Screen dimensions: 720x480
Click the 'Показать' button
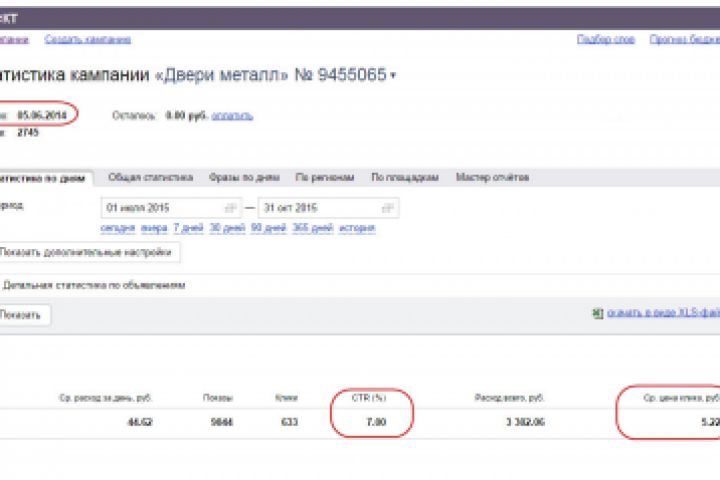coord(24,315)
